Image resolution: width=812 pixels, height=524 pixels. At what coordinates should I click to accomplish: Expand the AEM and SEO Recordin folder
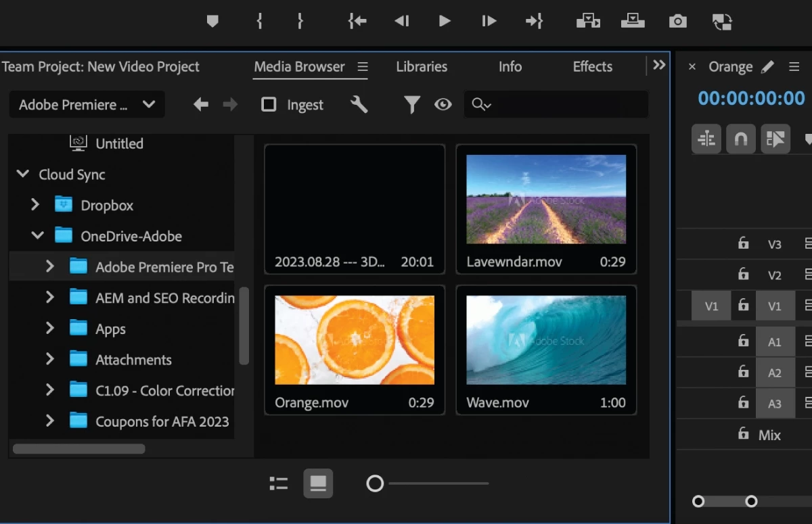pyautogui.click(x=49, y=297)
